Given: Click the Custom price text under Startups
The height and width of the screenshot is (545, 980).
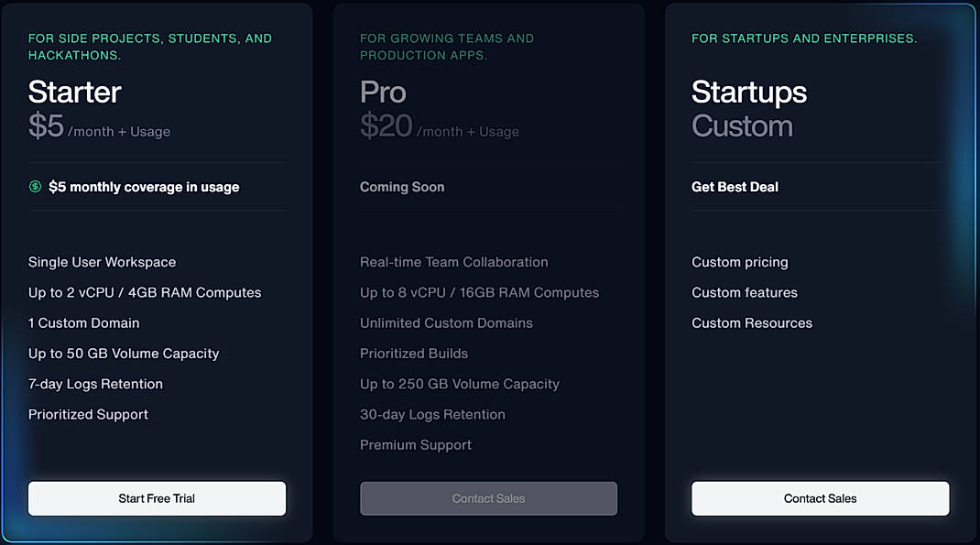Looking at the screenshot, I should click(742, 126).
